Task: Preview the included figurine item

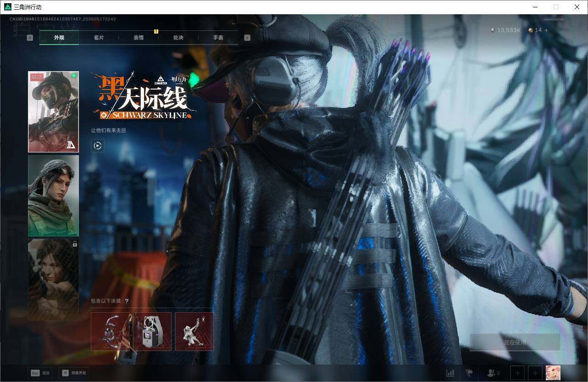Action: pos(194,331)
